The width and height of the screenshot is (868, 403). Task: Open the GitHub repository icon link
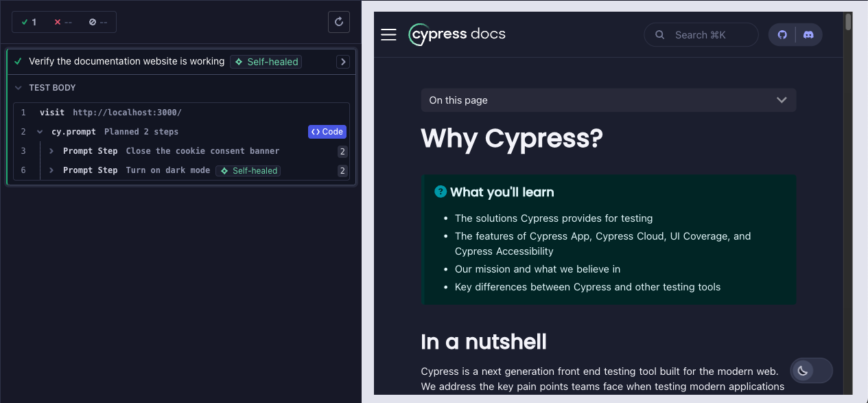tap(782, 35)
